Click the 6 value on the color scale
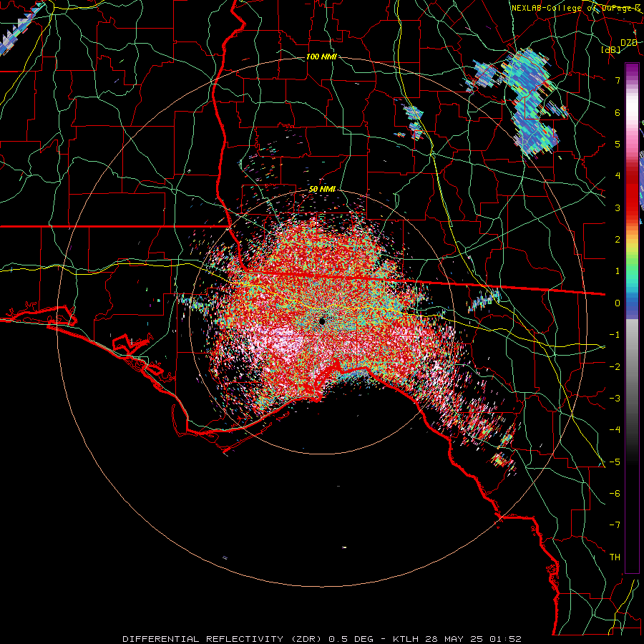This screenshot has height=644, width=644. 618,112
